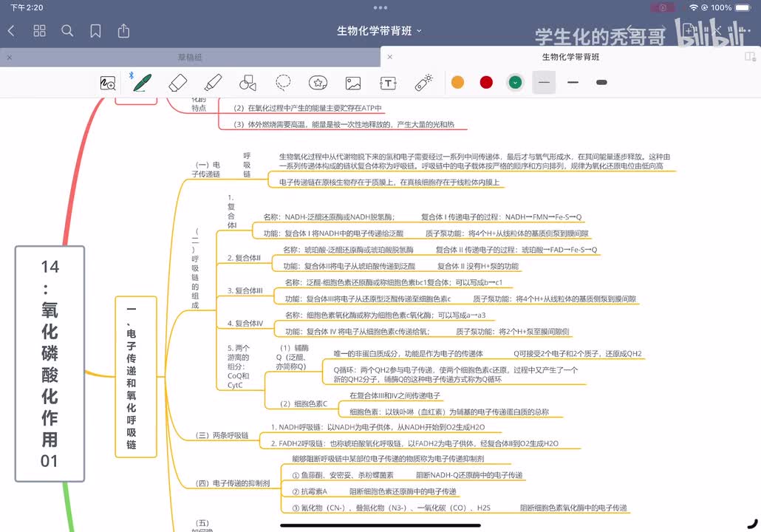The width and height of the screenshot is (761, 532).
Task: Add a new page icon
Action: [x=688, y=30]
